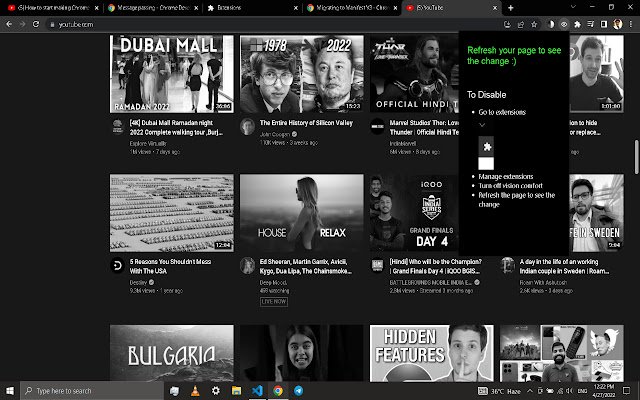Open Telegram from the taskbar

coord(298,391)
